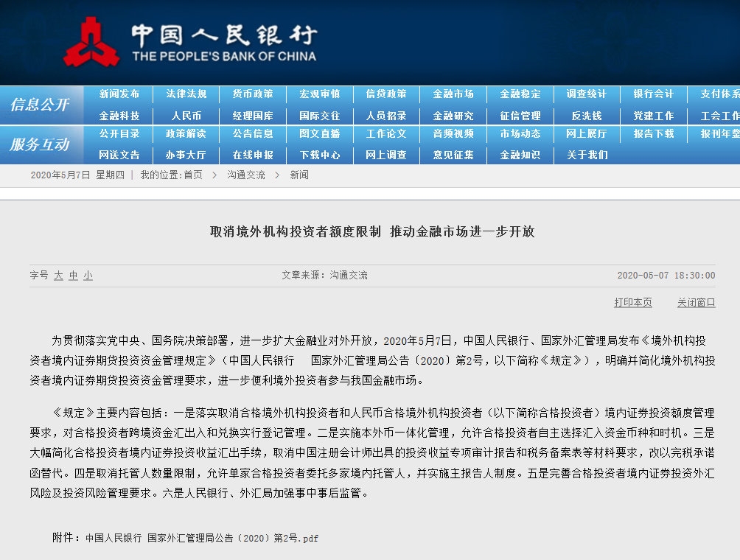
Task: Click the 打印本页 print link
Action: 633,303
